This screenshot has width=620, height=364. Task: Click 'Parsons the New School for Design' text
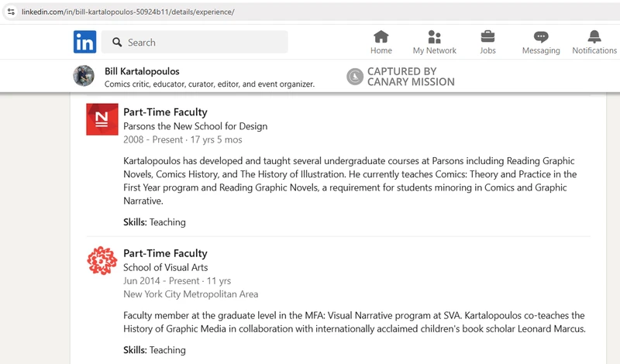click(195, 126)
